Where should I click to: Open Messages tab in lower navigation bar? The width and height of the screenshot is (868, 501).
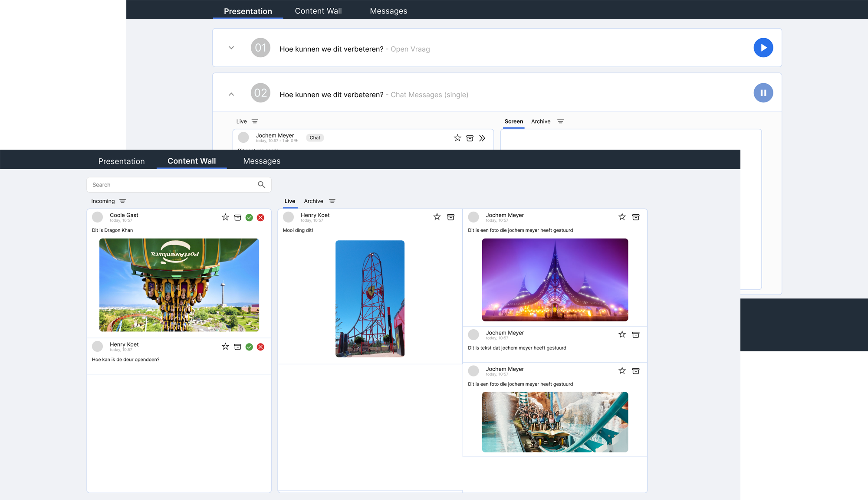point(262,161)
